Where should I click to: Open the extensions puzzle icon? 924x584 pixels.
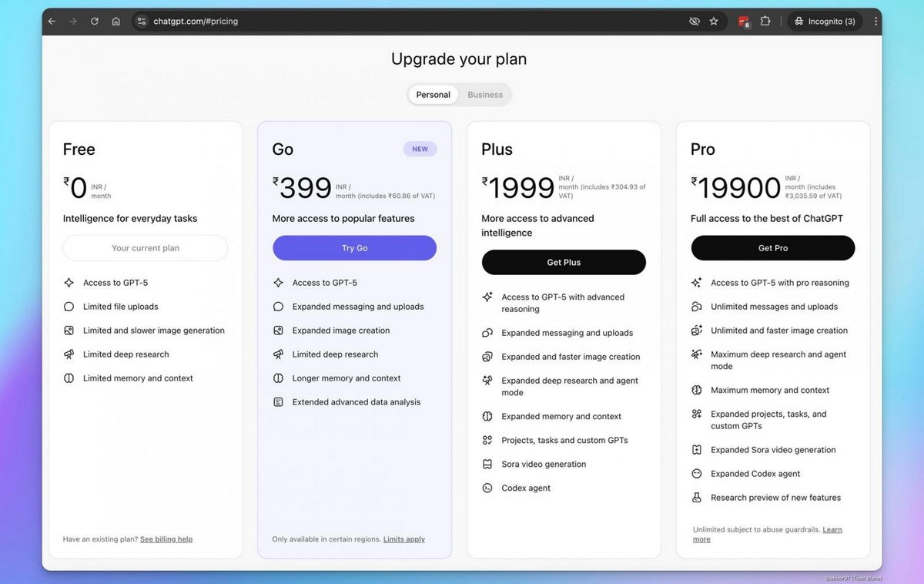(x=765, y=22)
